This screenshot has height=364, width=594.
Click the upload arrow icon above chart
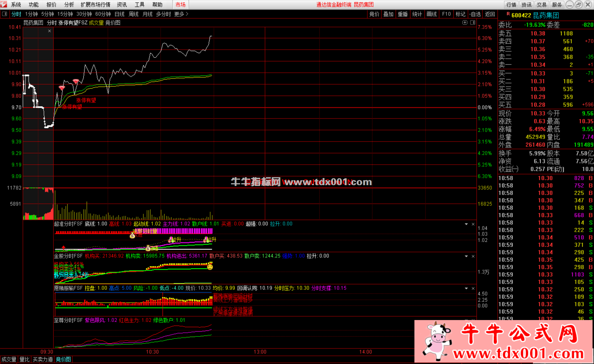click(x=465, y=23)
